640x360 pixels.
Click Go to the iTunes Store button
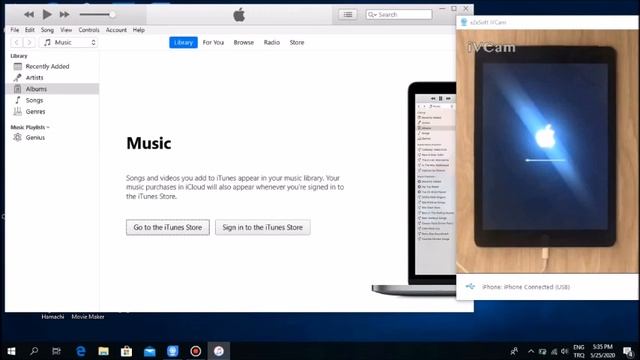168,227
